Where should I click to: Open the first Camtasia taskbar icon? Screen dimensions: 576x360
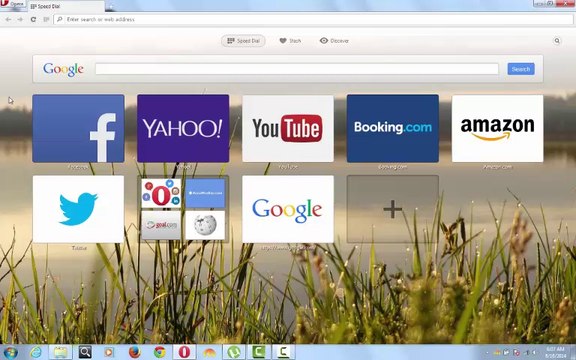tap(259, 352)
